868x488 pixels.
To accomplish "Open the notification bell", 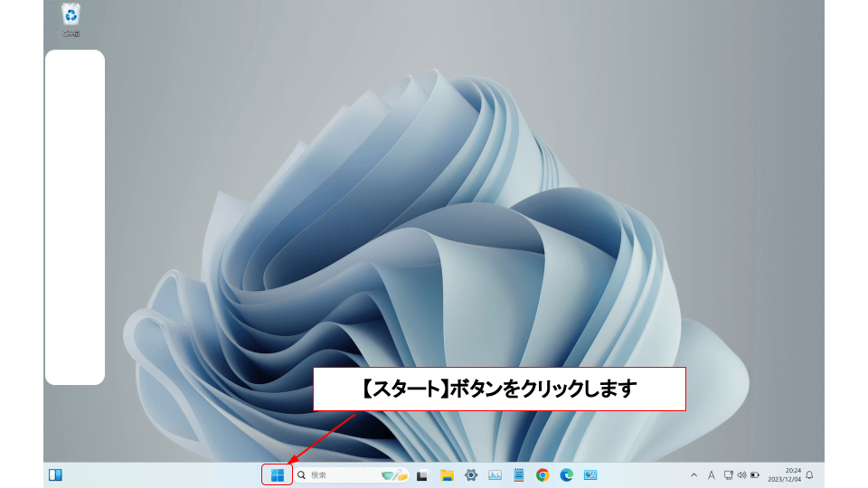I will point(809,474).
